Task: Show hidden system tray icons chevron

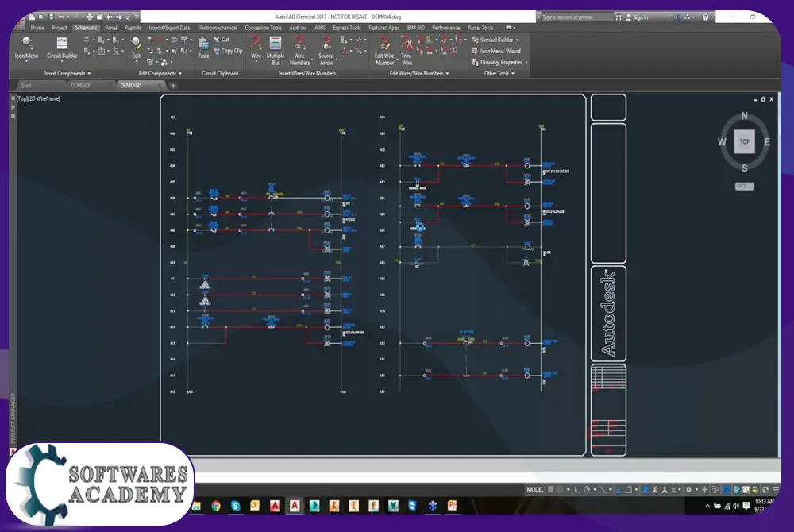Action: click(707, 506)
